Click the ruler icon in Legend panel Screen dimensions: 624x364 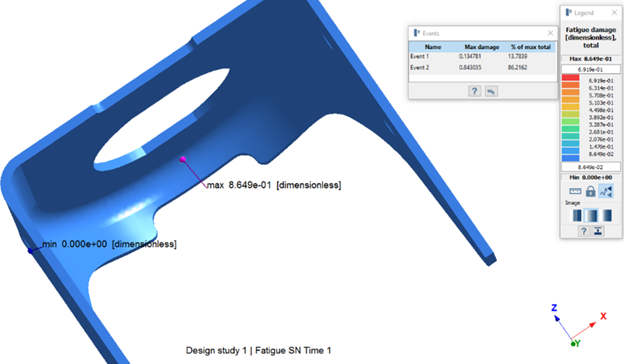[576, 191]
